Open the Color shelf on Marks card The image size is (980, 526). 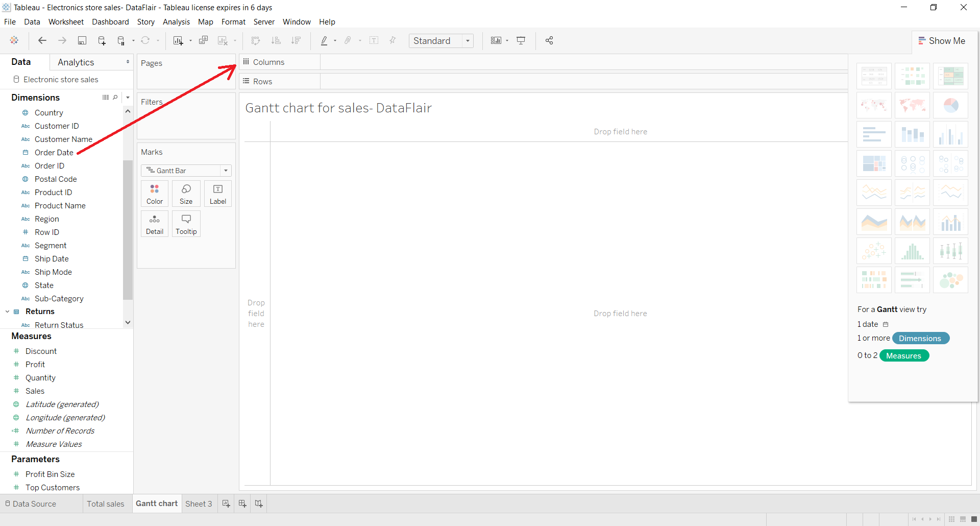coord(154,193)
